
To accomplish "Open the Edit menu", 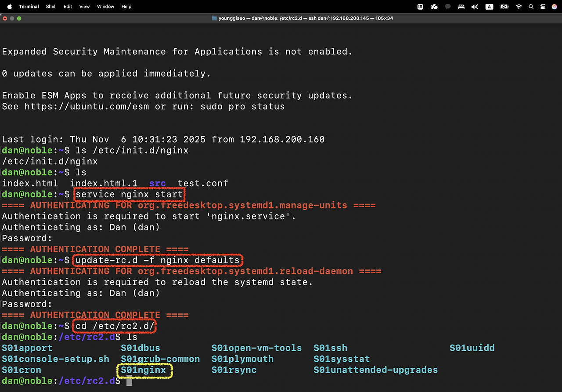I will coord(68,7).
